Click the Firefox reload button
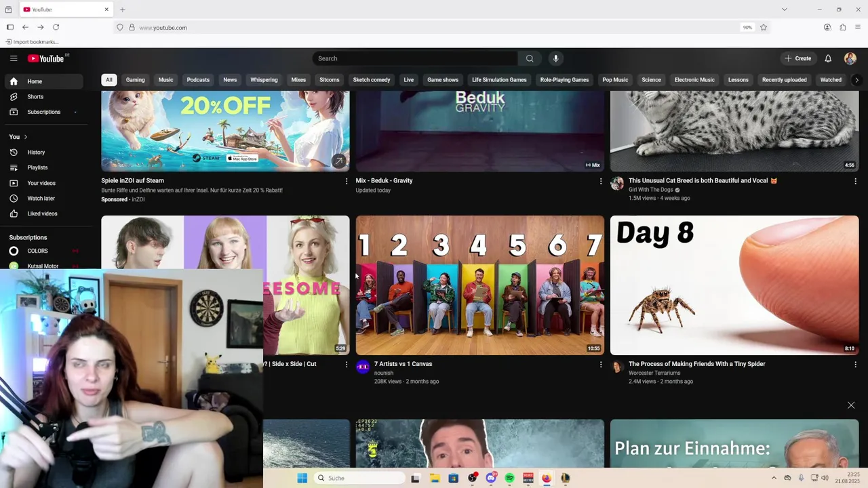868x488 pixels. tap(56, 27)
